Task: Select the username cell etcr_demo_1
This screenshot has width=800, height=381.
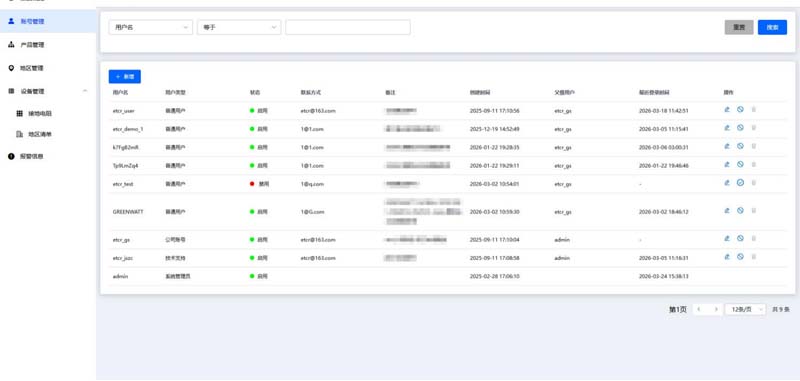Action: coord(128,129)
